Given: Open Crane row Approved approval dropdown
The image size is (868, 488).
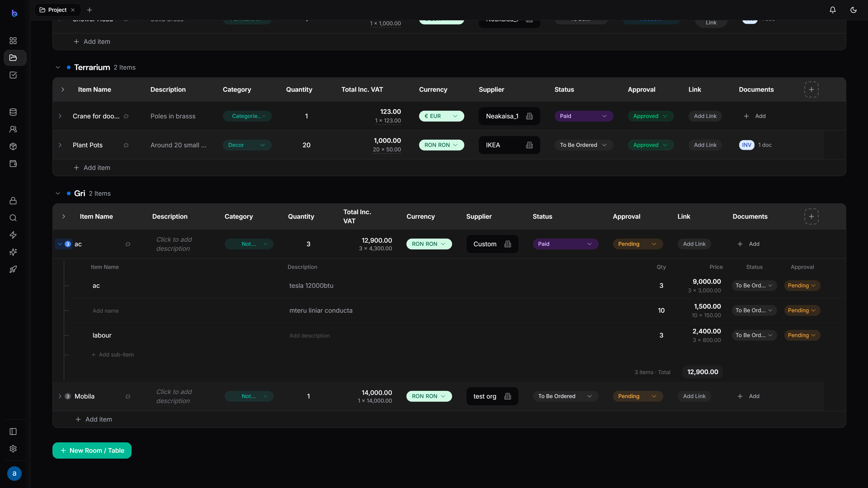Looking at the screenshot, I should tap(651, 116).
